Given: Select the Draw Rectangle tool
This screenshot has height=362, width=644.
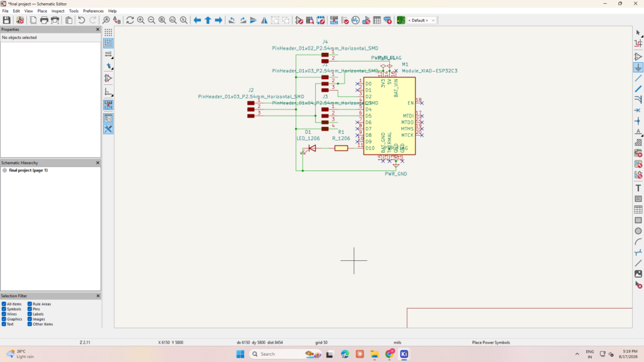Looking at the screenshot, I should point(638,221).
